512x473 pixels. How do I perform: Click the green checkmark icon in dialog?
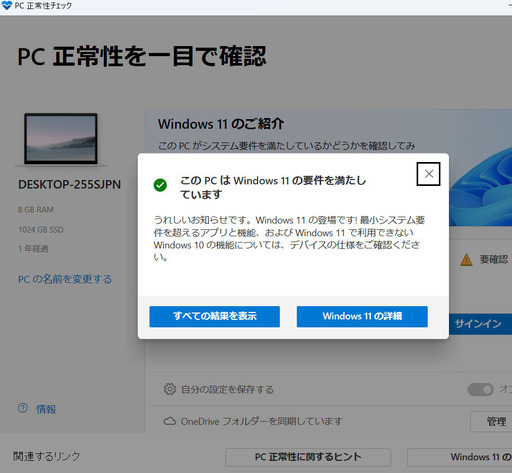pos(160,185)
